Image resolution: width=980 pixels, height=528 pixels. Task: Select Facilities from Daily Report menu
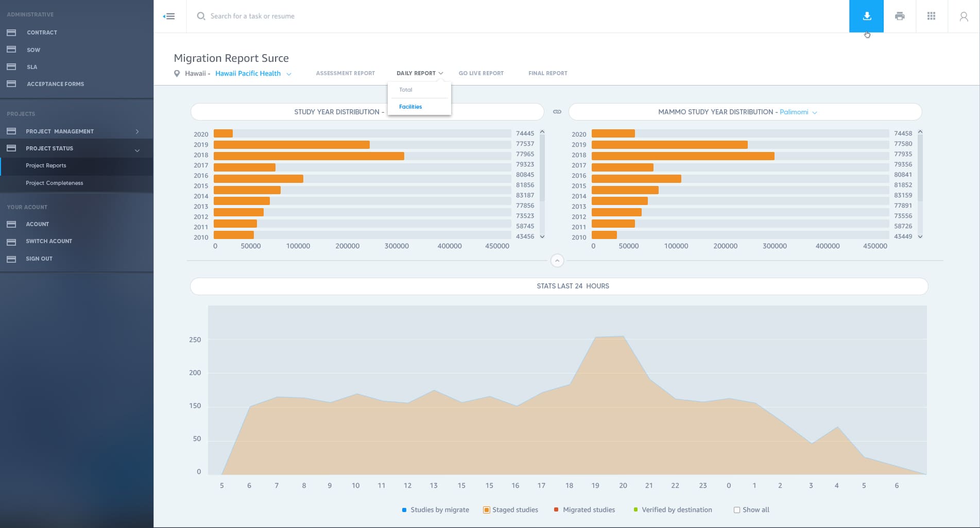[x=410, y=107]
